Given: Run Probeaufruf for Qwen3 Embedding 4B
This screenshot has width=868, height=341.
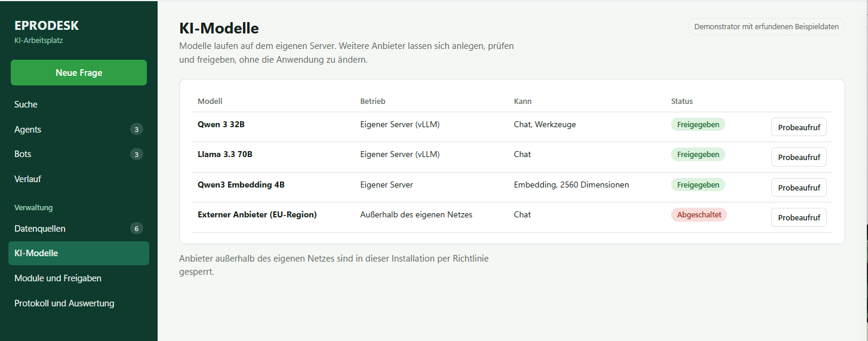Looking at the screenshot, I should [799, 188].
